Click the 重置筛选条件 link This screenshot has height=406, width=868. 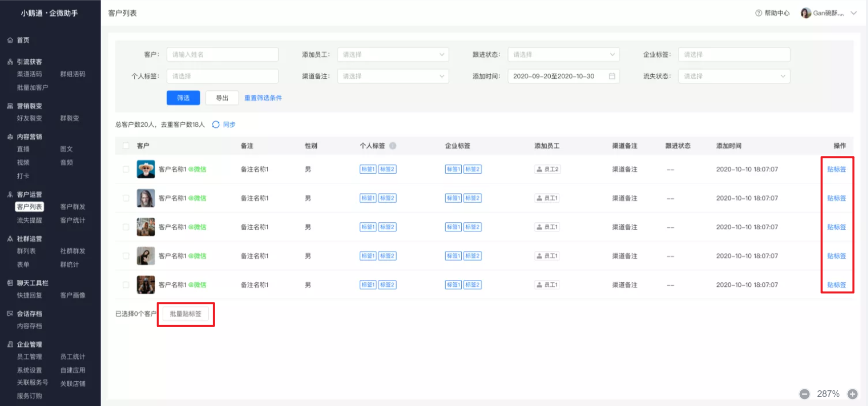(263, 98)
